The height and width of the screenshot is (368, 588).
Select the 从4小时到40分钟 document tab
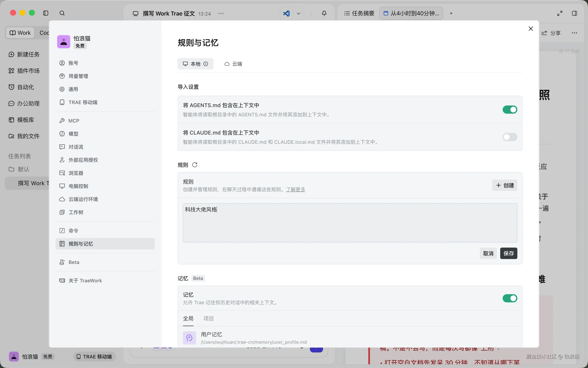[x=411, y=13]
